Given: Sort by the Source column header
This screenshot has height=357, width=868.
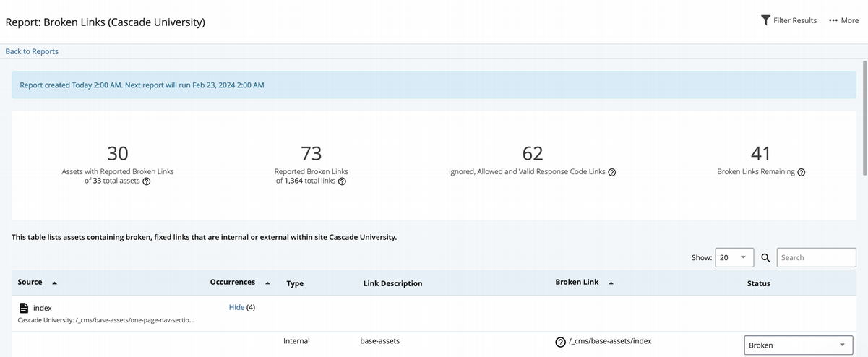Looking at the screenshot, I should tap(30, 282).
